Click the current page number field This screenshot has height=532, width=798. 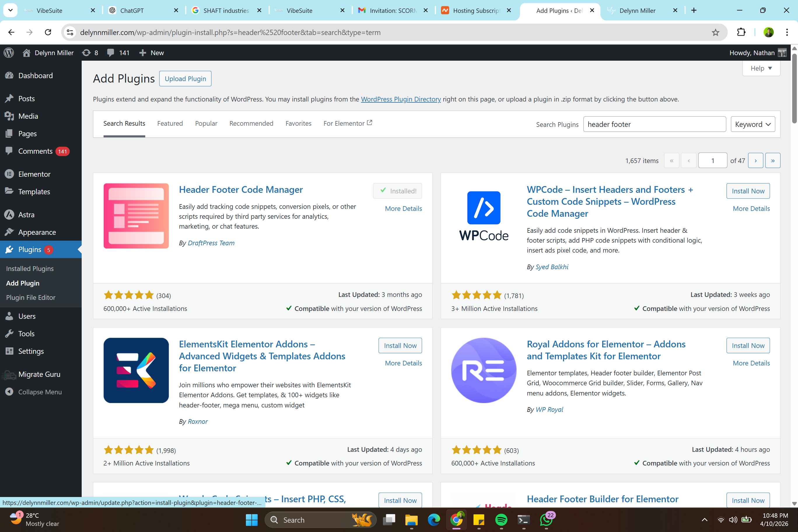(x=713, y=160)
